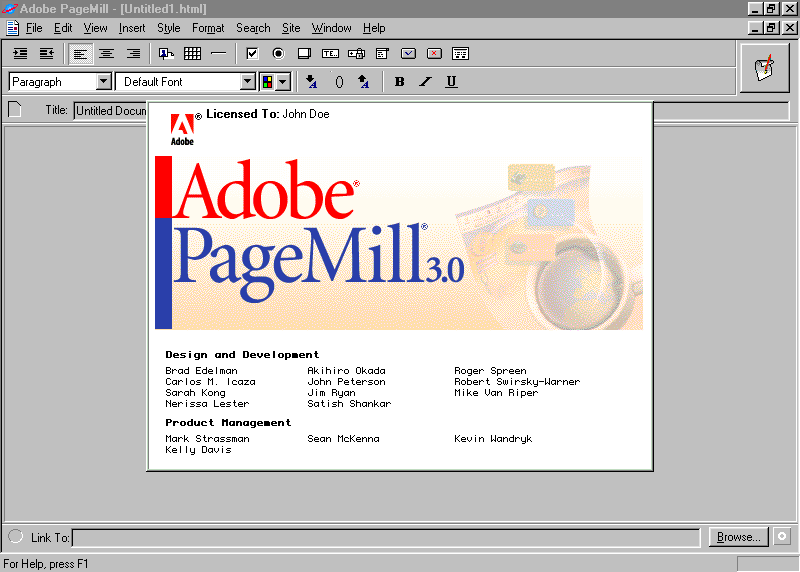The height and width of the screenshot is (572, 800).
Task: Click the Insert Password Field lock icon
Action: [356, 54]
